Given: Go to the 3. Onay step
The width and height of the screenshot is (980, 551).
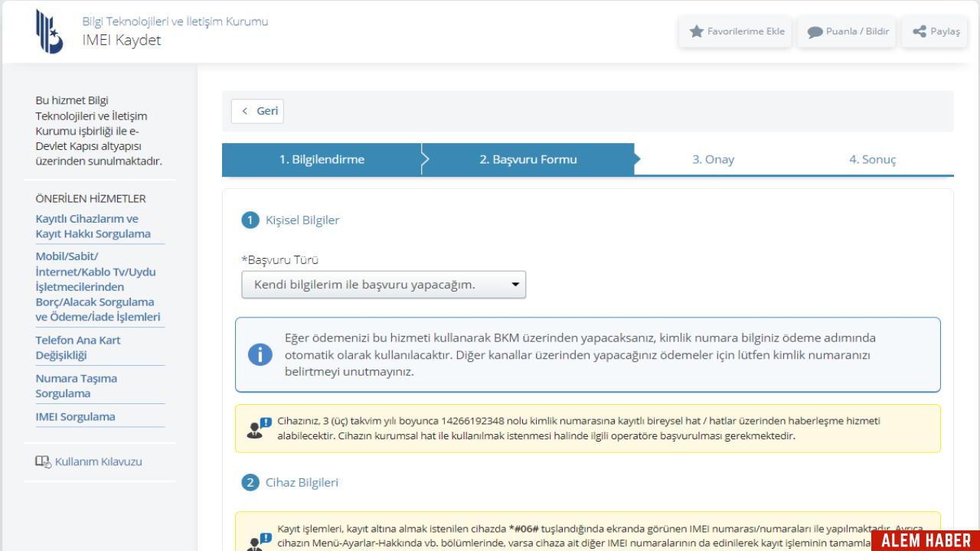Looking at the screenshot, I should (x=713, y=160).
